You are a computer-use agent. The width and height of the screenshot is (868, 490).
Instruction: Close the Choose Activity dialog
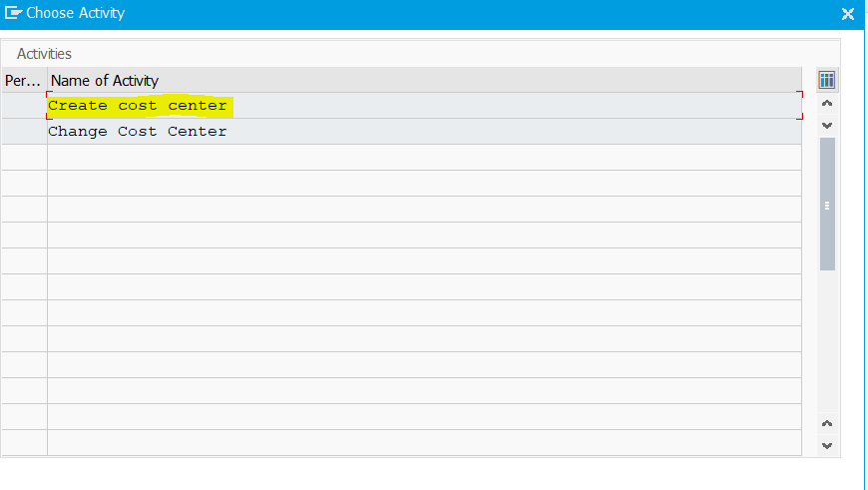847,14
